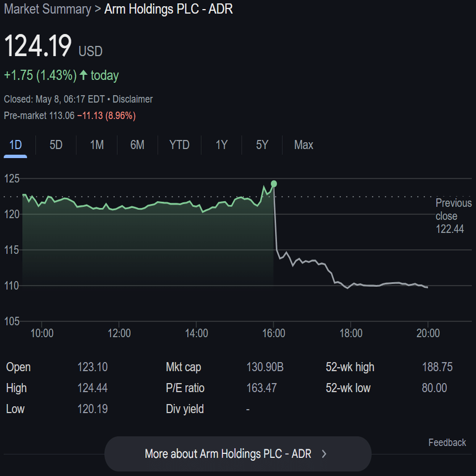View the Max history chart
This screenshot has height=476, width=476.
tap(303, 145)
